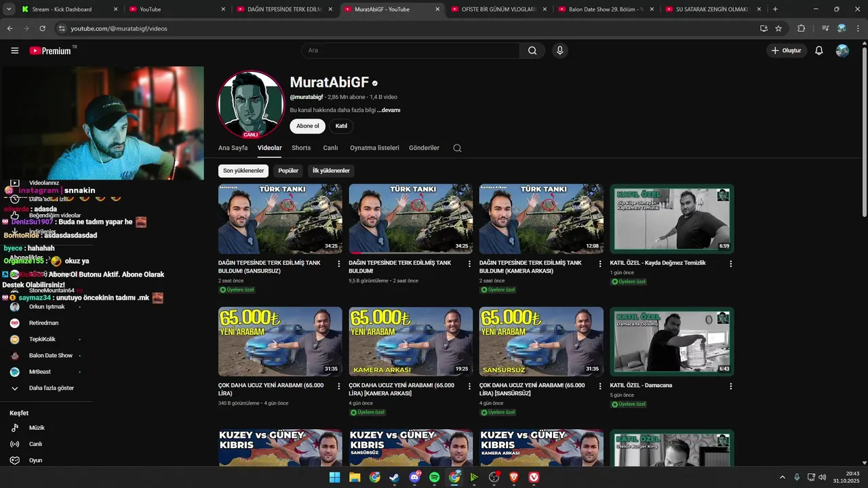
Task: Bookmark this page with star icon
Action: (778, 28)
